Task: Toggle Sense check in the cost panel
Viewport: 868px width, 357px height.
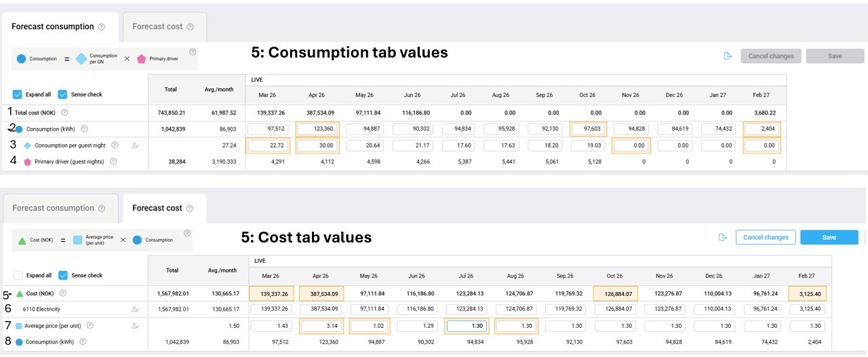Action: pos(62,276)
